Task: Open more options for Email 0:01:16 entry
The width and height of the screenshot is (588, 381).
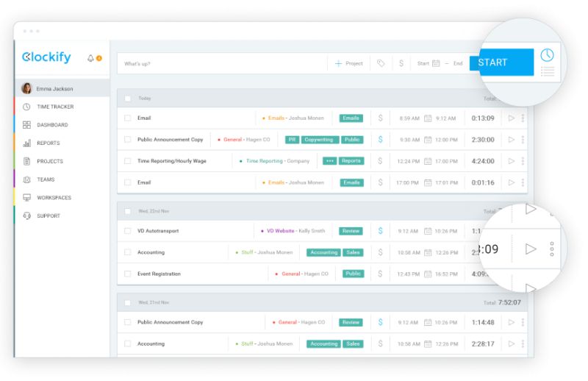Action: coord(523,182)
